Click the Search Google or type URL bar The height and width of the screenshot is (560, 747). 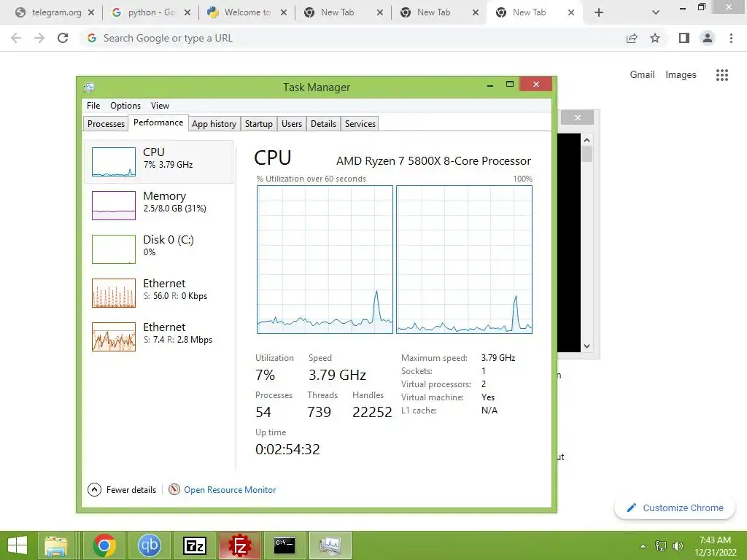[352, 38]
